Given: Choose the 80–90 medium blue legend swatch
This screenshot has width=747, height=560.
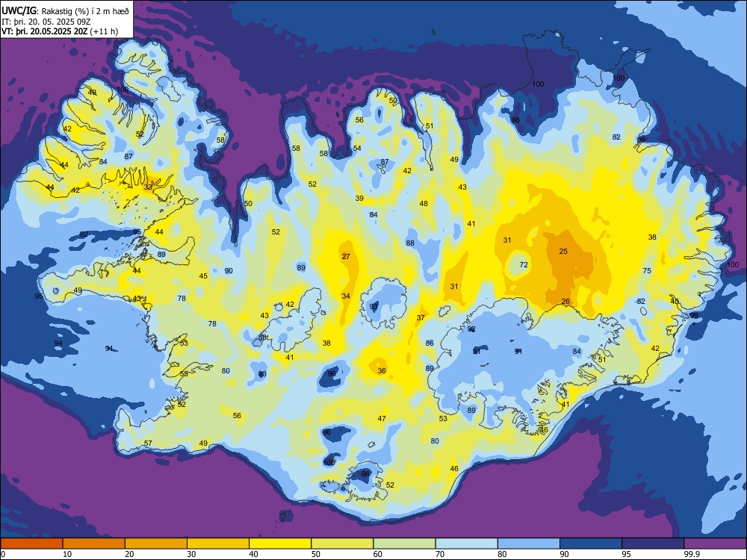Looking at the screenshot, I should 529,544.
